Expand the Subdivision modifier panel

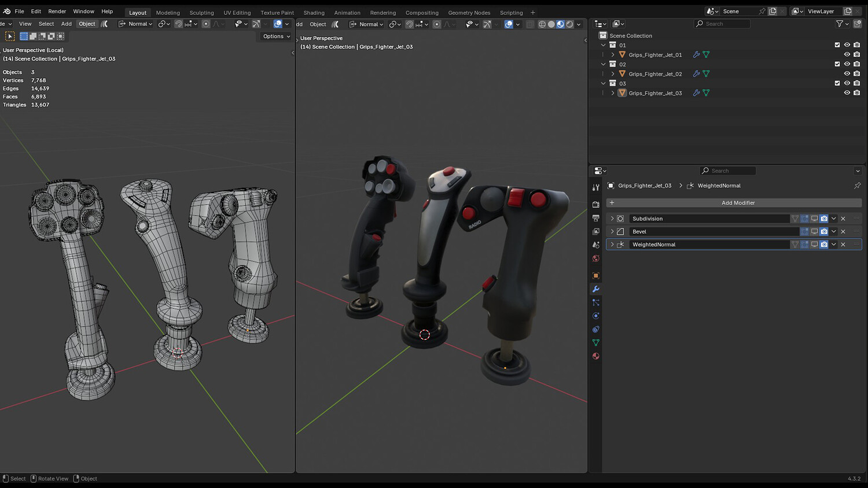coord(612,219)
